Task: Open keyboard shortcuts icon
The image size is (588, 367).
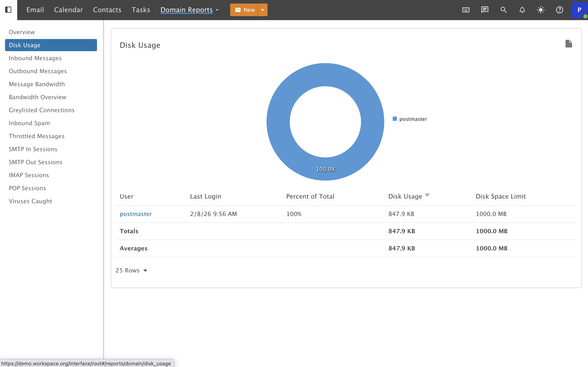Action: pyautogui.click(x=466, y=10)
